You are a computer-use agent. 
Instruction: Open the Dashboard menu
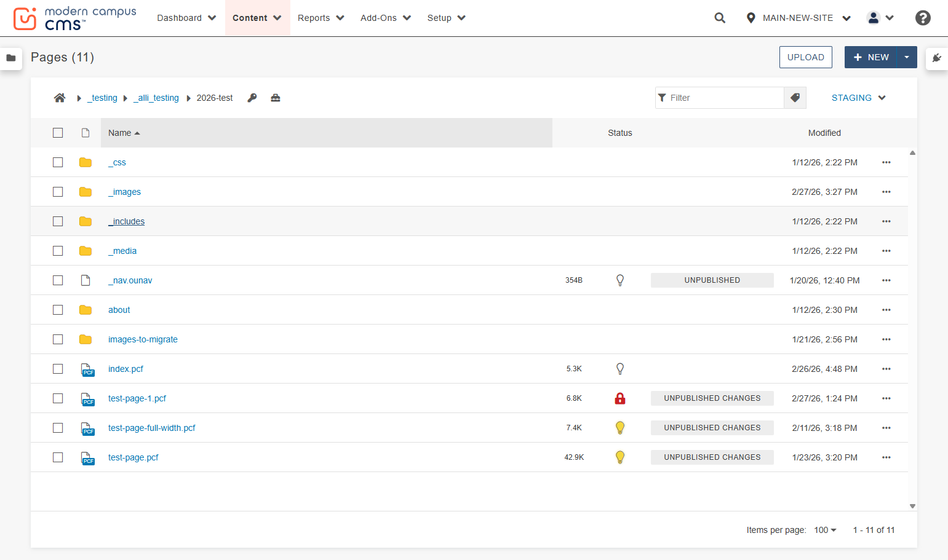coord(186,18)
